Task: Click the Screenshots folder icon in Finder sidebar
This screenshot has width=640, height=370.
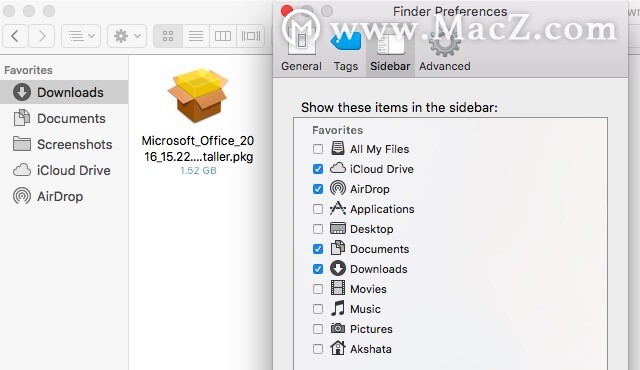Action: [22, 144]
